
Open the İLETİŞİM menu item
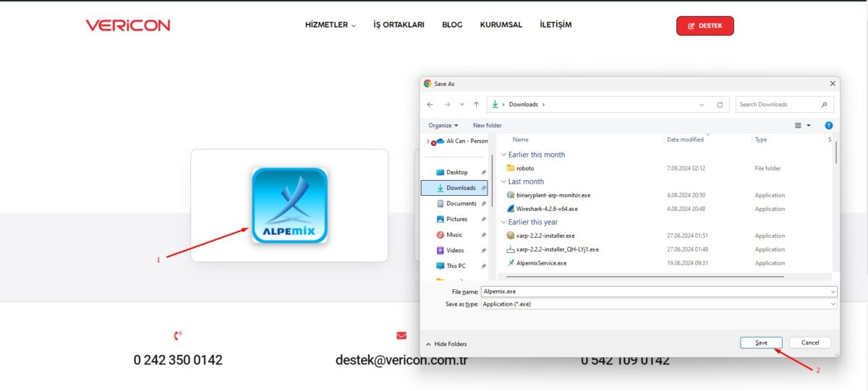coord(556,25)
